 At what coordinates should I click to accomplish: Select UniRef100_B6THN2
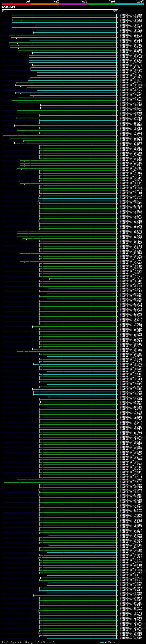point(131,45)
